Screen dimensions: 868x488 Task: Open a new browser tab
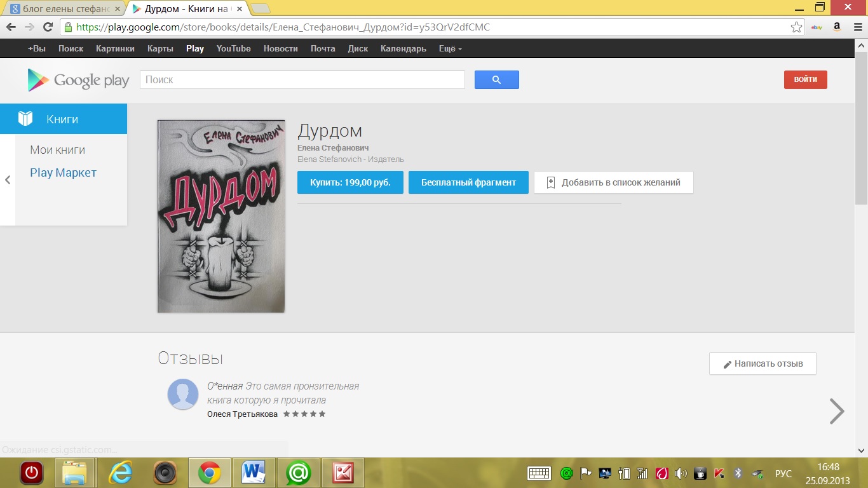[261, 9]
